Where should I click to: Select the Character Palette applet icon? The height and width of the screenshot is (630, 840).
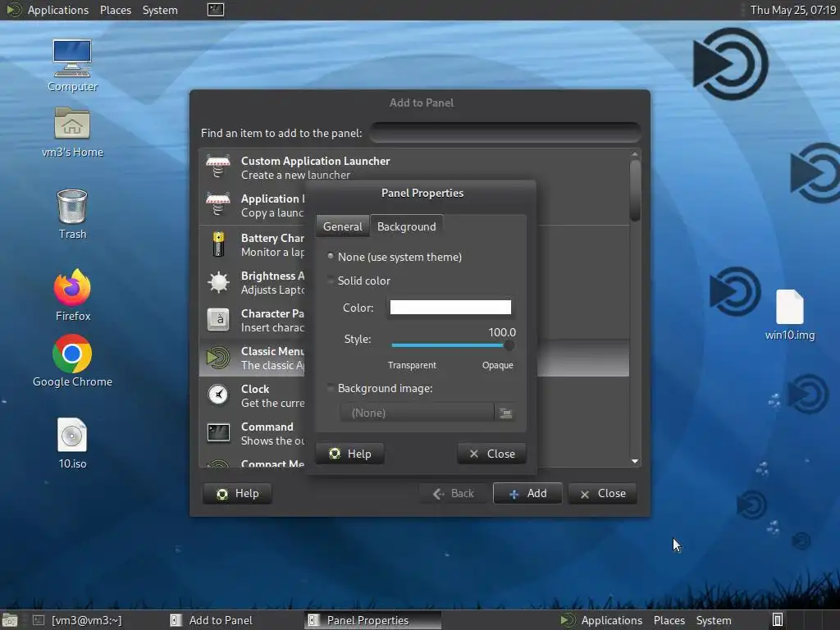click(218, 320)
